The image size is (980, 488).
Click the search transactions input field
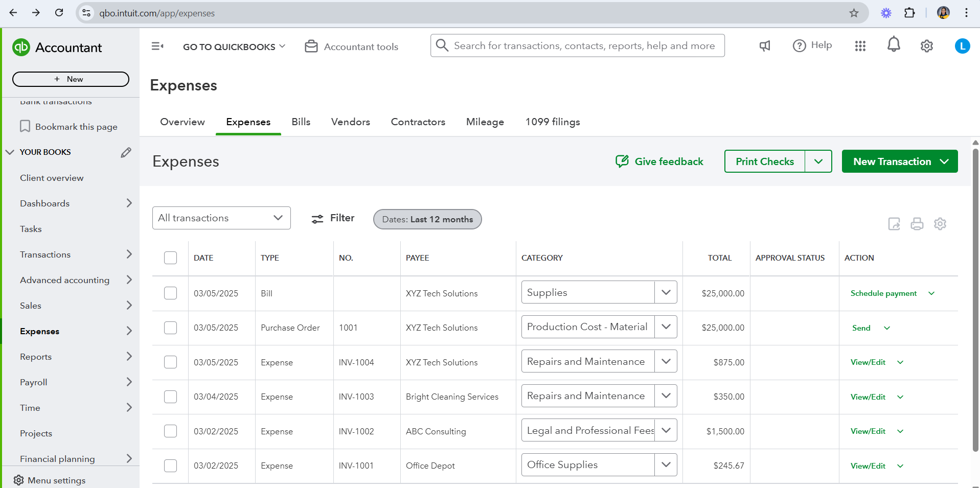tap(584, 46)
